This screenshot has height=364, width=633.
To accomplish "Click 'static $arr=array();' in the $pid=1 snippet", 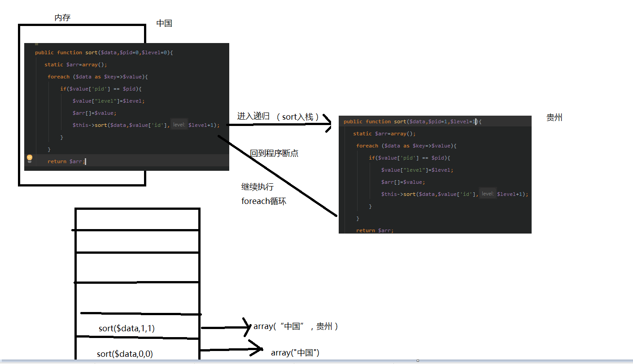I will [384, 134].
